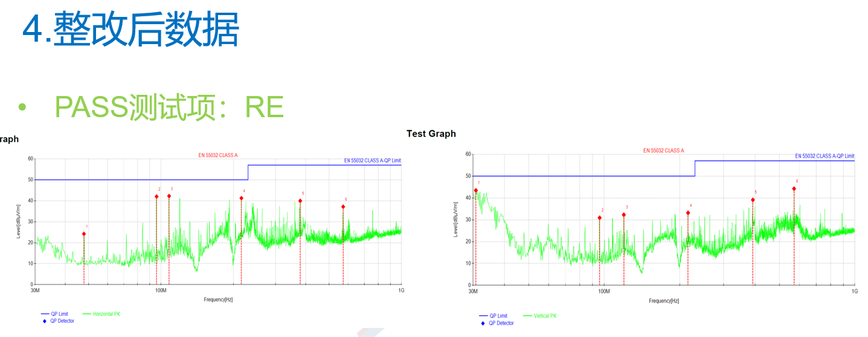Click marker 4 diamond on the left graph
The height and width of the screenshot is (337, 868).
242,198
